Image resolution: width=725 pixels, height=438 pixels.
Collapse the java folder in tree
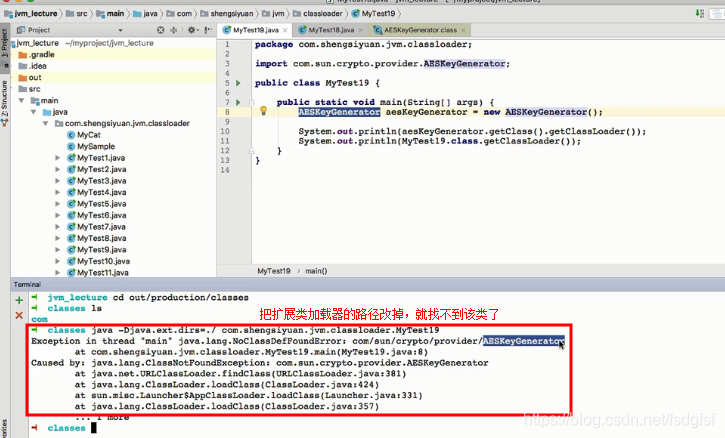coord(33,112)
